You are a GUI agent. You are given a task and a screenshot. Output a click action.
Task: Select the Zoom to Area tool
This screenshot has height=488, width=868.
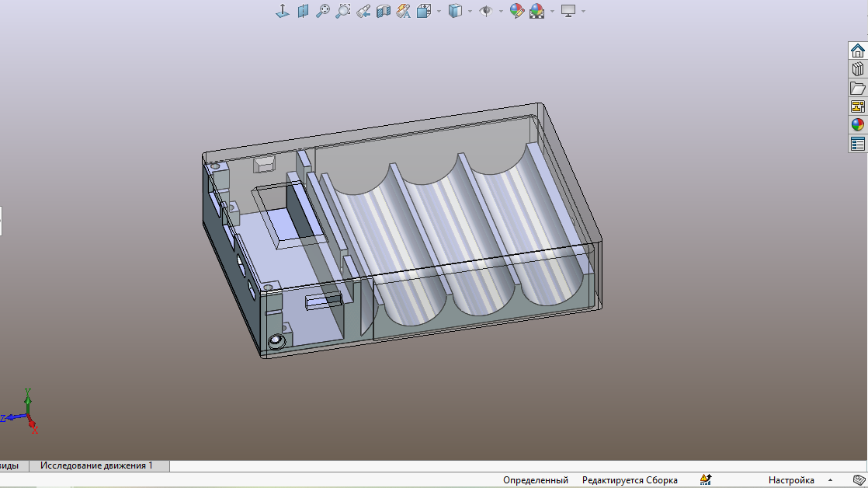(342, 11)
